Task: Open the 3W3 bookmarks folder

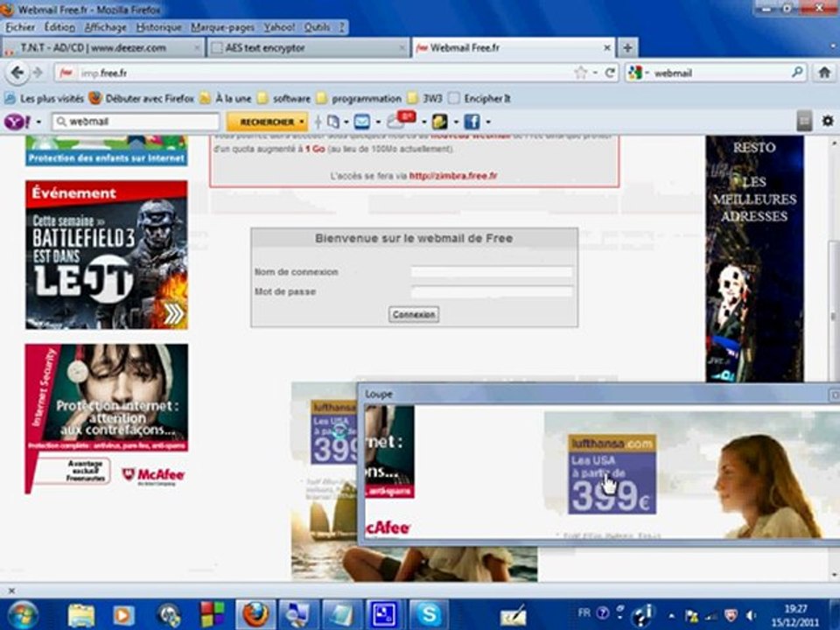Action: (x=425, y=98)
